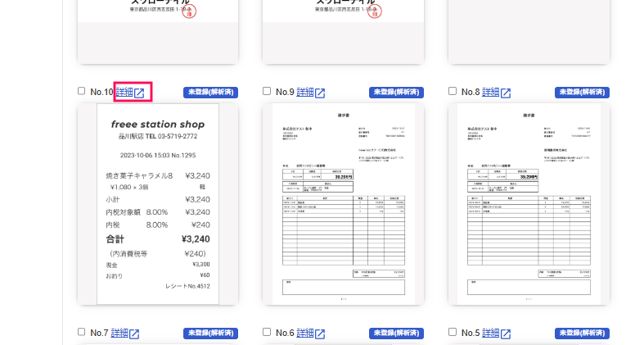Click the No.5 label text
This screenshot has height=345, width=644.
coord(471,333)
